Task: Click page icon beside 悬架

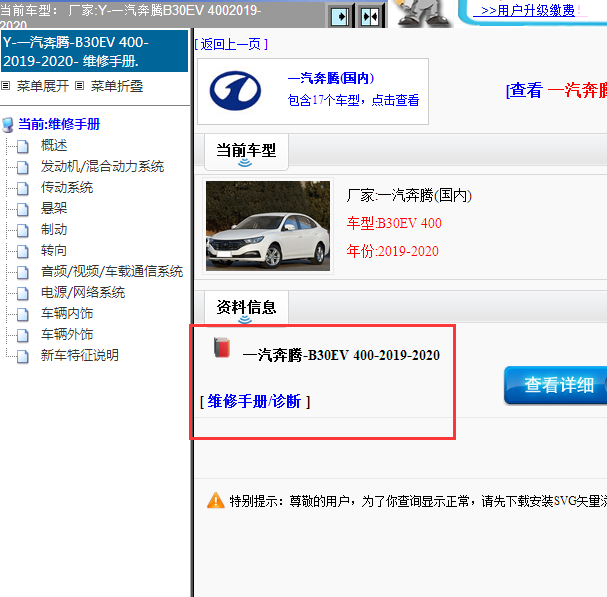Action: 23,209
